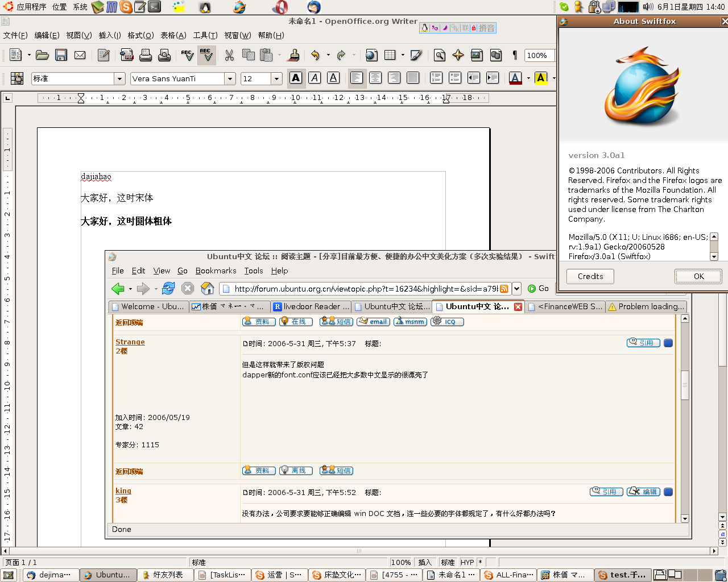This screenshot has height=582, width=728.
Task: Insert a table in Writer
Action: (390, 55)
